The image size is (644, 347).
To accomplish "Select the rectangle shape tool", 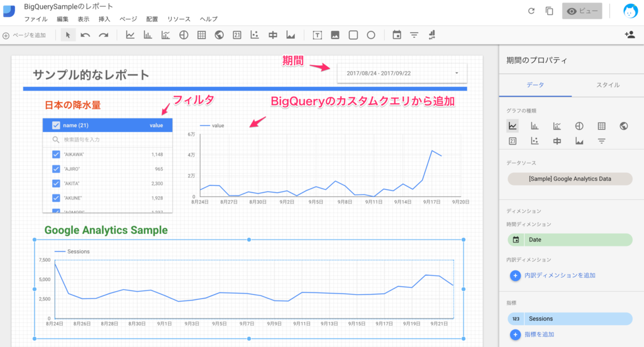I will coord(353,35).
